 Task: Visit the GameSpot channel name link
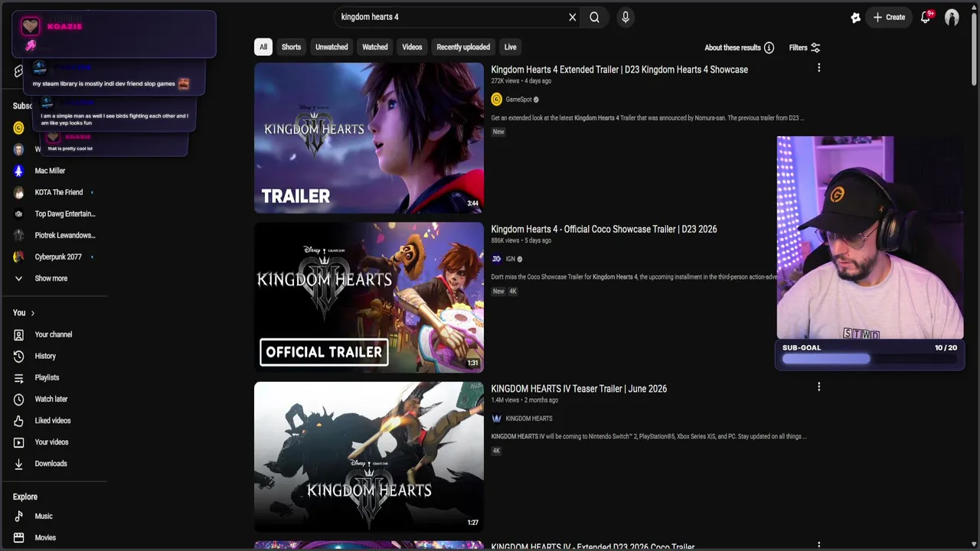(x=518, y=99)
